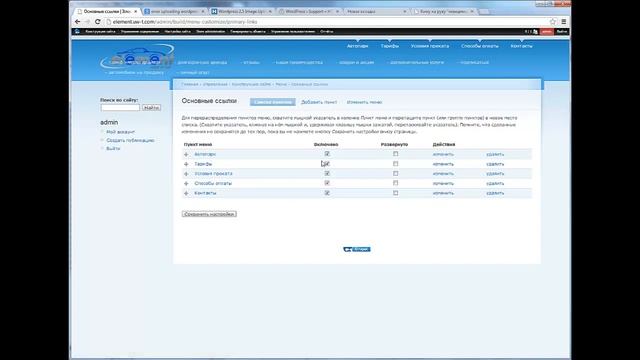
Task: Open Конструкция сайта in the admin bar
Action: point(100,31)
